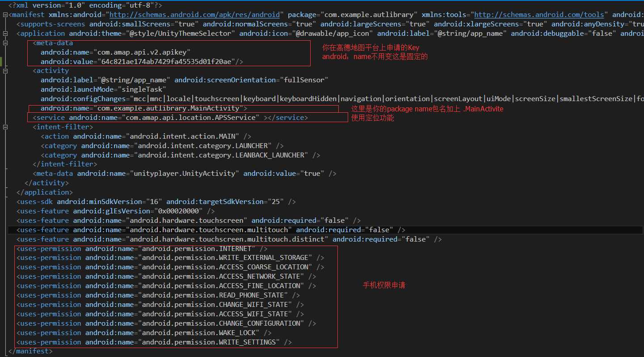The height and width of the screenshot is (357, 644).
Task: Click the LEANBACK_LAUNCHER category value
Action: [x=221, y=155]
